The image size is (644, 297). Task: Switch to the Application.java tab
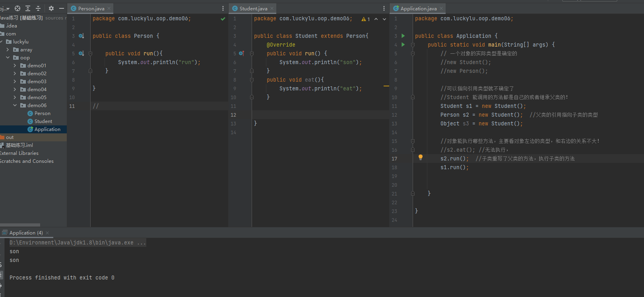pyautogui.click(x=418, y=8)
